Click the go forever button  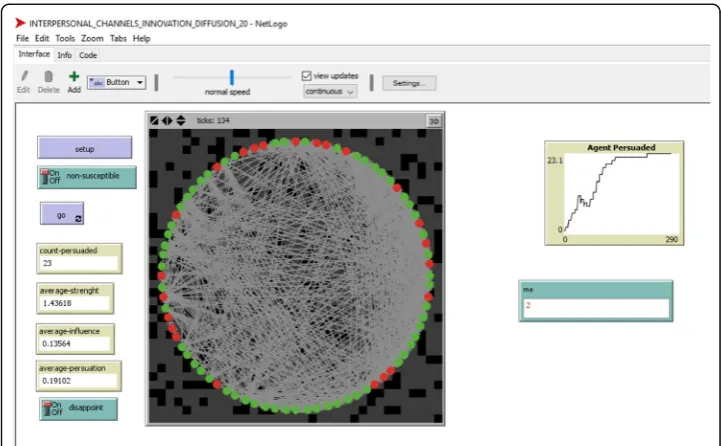tap(62, 214)
